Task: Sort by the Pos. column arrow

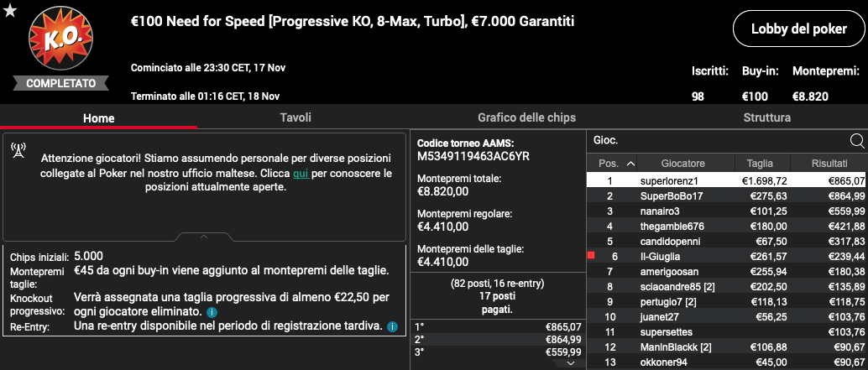Action: point(630,164)
